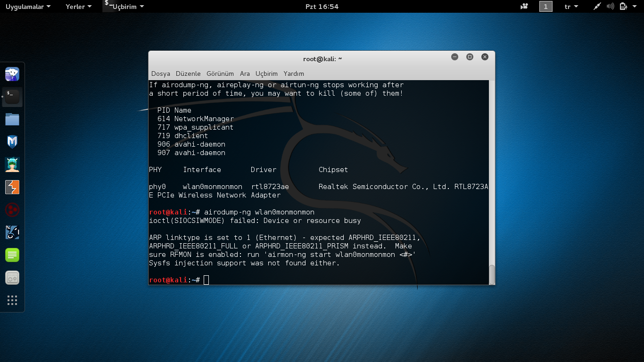644x362 pixels.
Task: Launch Armitage from the dock
Action: [12, 165]
